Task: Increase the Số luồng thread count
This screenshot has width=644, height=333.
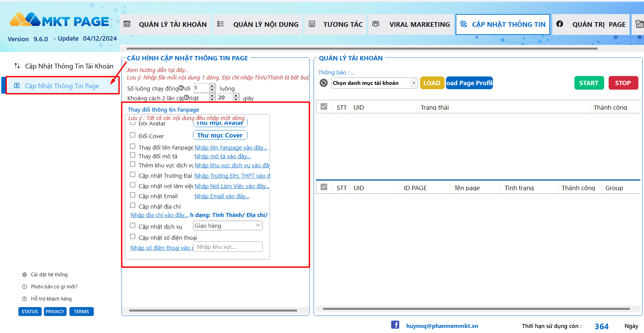Action: click(212, 86)
